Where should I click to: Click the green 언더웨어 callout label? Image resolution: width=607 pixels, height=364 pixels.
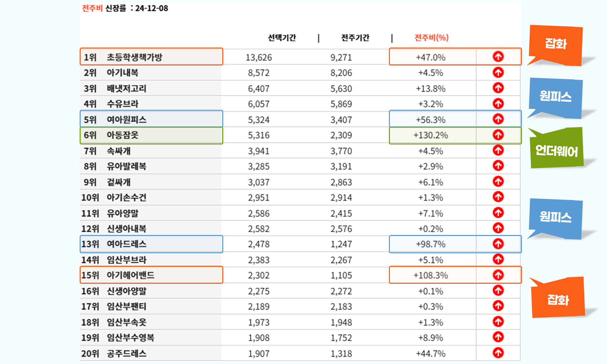point(557,151)
